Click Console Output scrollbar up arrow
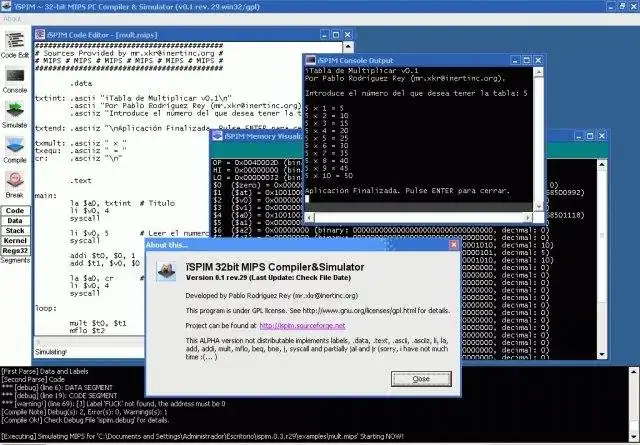Viewport: 640px width, 445px height. tap(538, 72)
